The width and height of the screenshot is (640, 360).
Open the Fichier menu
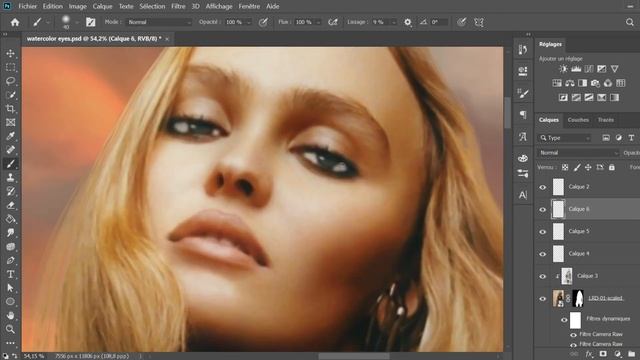click(x=27, y=7)
